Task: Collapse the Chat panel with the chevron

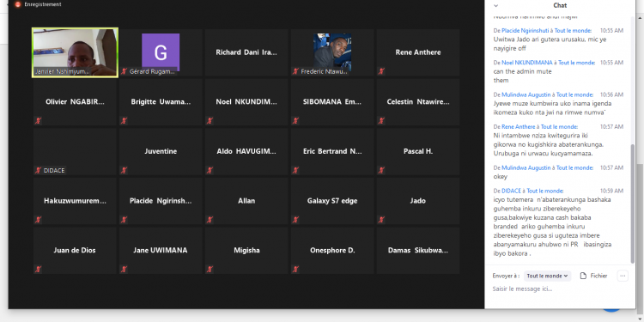Action: (x=495, y=5)
